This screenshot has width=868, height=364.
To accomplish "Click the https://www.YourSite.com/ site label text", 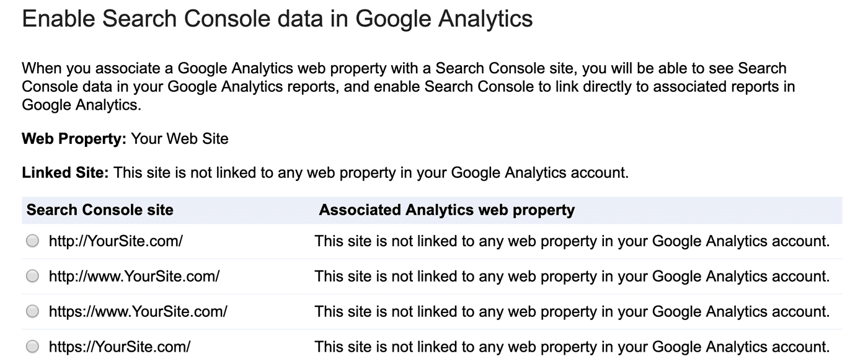I will [x=138, y=311].
